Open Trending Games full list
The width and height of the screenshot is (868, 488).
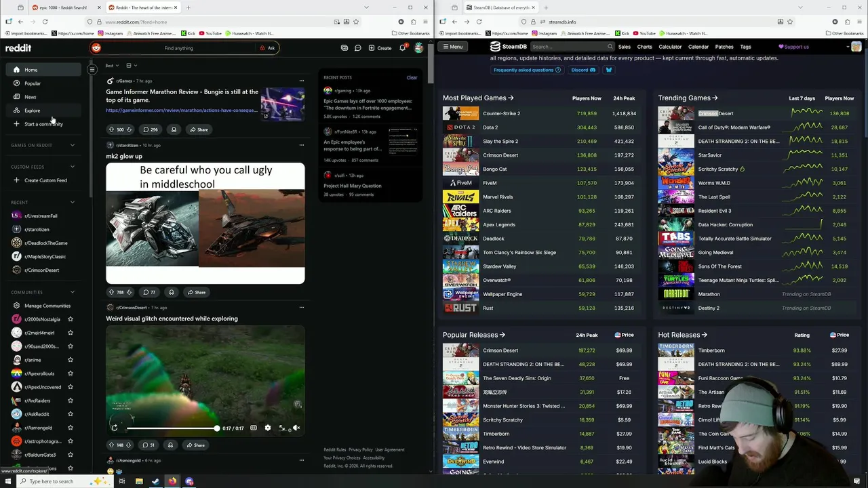point(688,98)
